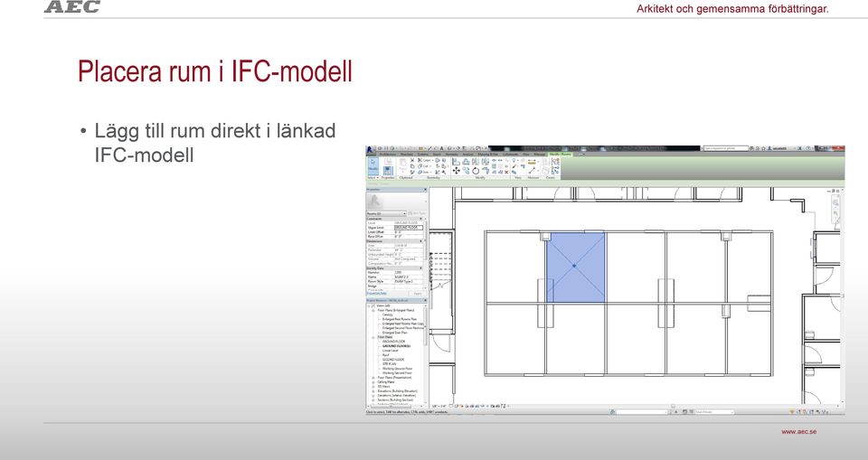Collapse the Floor Plans tree node
This screenshot has height=460, width=868.
pos(373,337)
